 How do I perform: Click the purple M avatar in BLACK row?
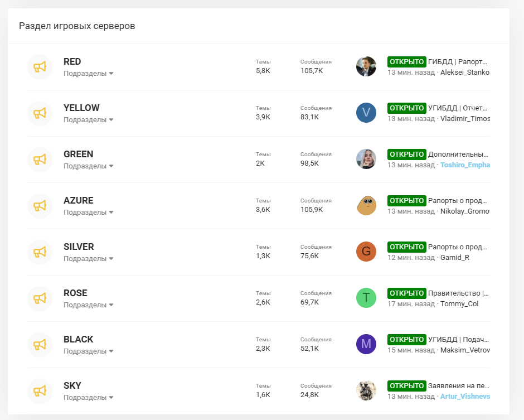coord(366,345)
